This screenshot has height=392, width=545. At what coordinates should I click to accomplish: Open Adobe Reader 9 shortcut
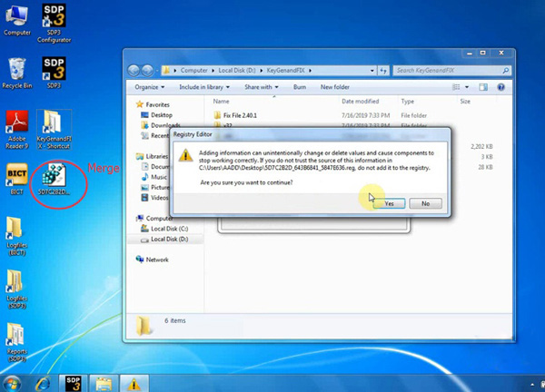[x=16, y=130]
